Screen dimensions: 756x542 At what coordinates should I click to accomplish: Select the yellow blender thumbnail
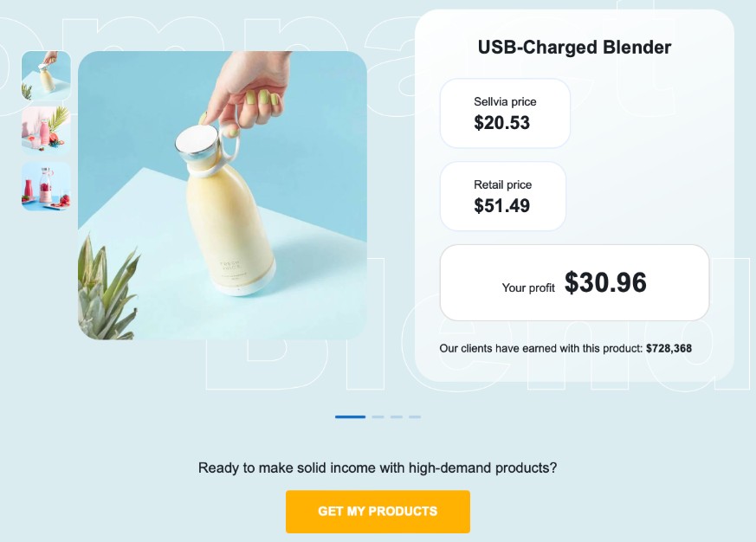(46, 75)
